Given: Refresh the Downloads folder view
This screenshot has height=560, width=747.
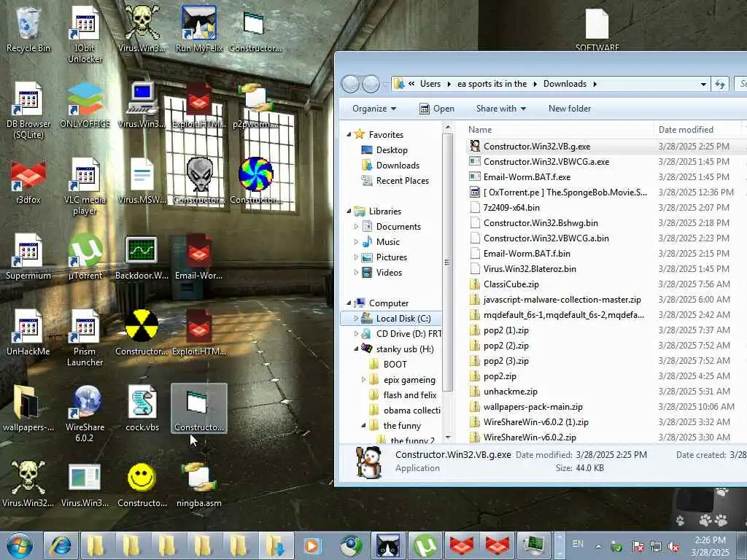Looking at the screenshot, I should click(720, 85).
